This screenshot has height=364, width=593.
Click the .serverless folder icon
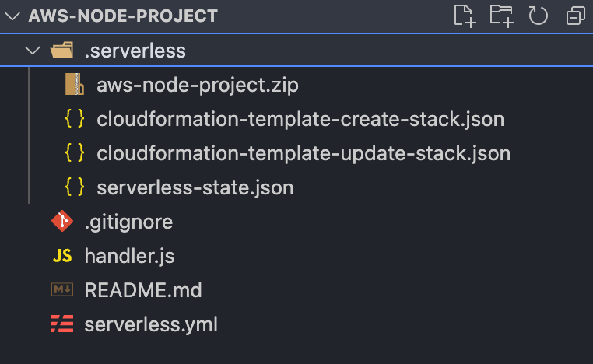[61, 51]
